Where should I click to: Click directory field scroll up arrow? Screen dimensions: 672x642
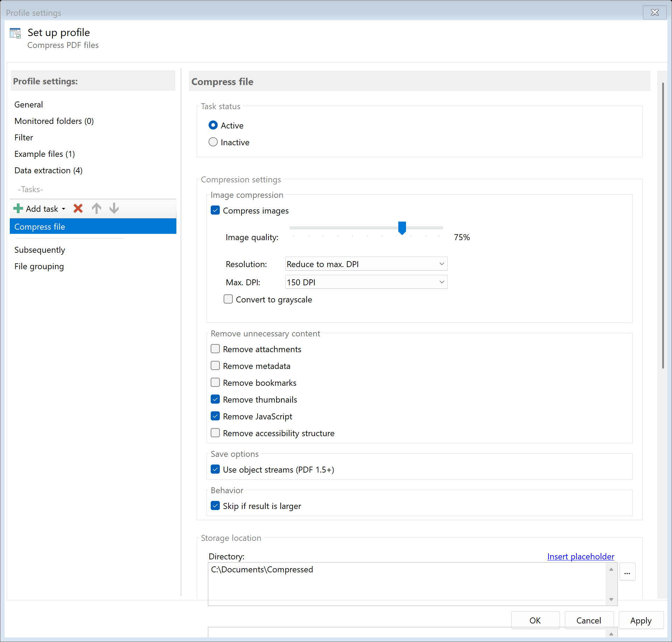point(611,570)
